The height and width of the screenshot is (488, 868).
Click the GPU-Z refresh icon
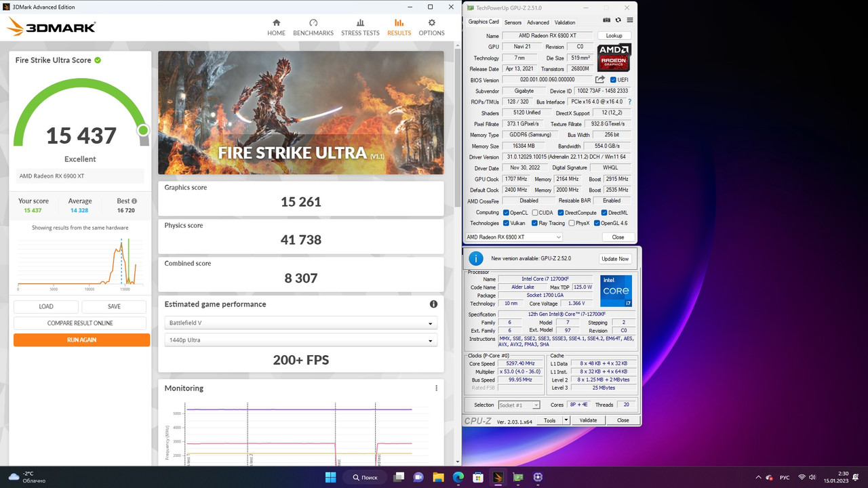tap(618, 20)
